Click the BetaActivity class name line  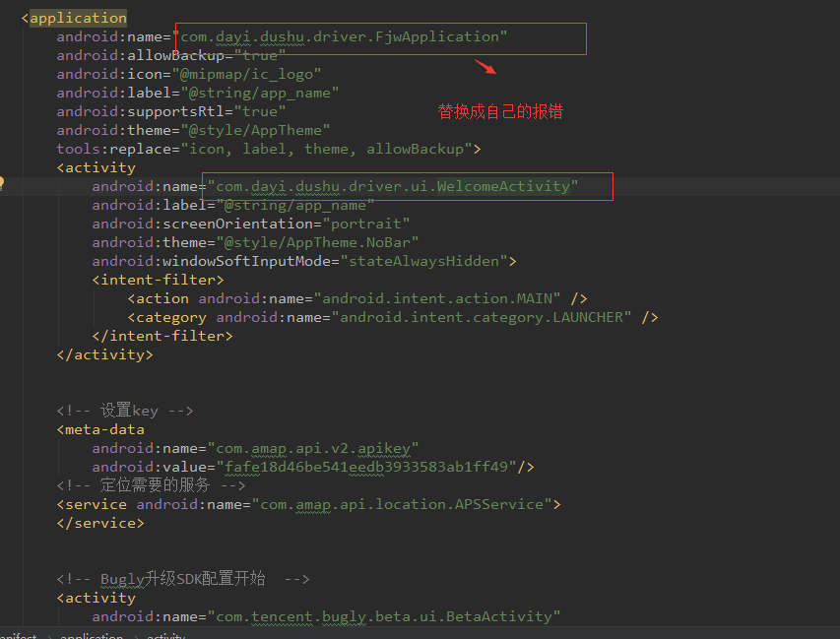click(x=326, y=617)
